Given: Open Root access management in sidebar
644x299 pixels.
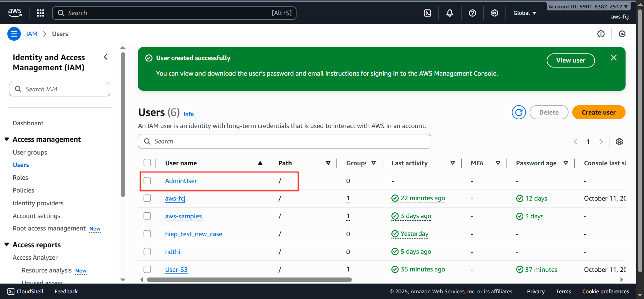Looking at the screenshot, I should [x=49, y=228].
